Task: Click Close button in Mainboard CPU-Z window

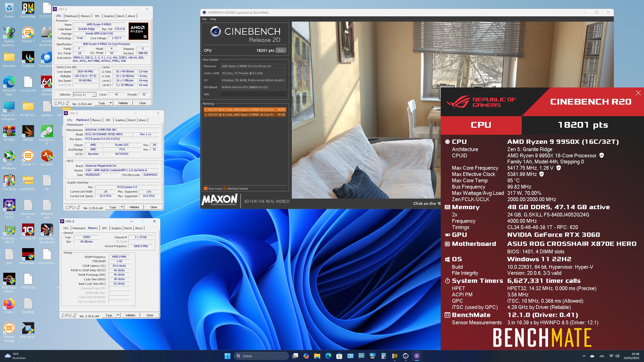Action: [x=153, y=207]
